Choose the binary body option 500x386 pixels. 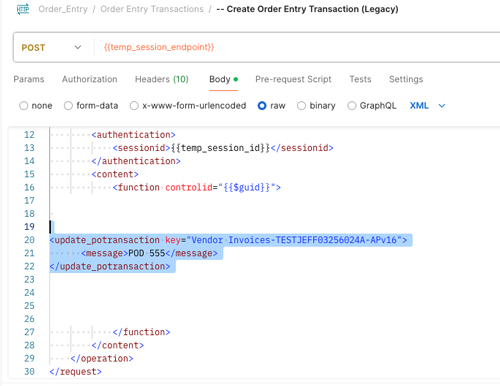(x=301, y=106)
